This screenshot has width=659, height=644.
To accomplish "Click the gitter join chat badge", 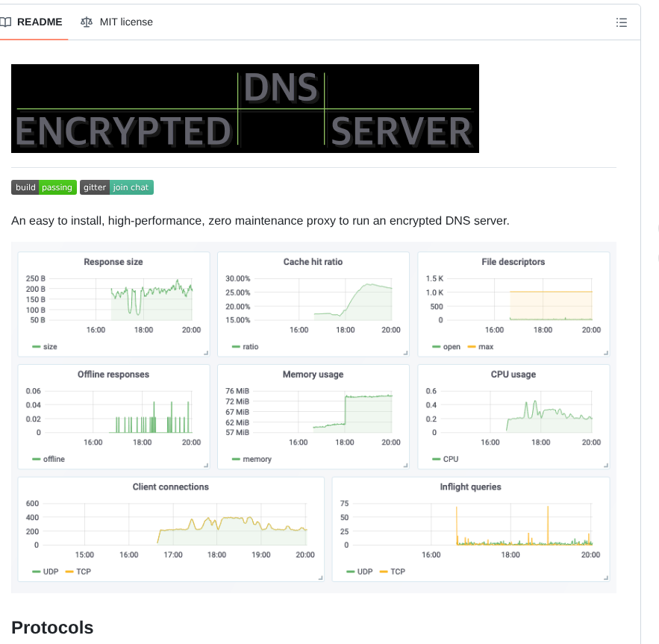I will pos(117,187).
